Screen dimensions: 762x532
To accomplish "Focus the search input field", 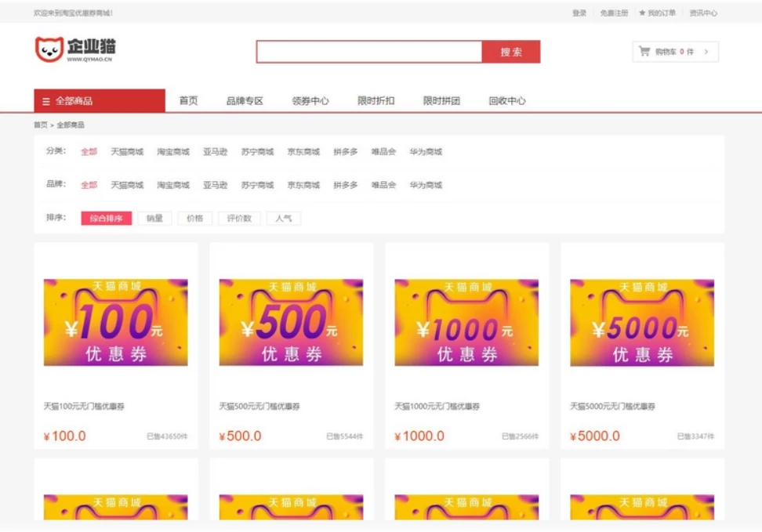I will pos(368,52).
